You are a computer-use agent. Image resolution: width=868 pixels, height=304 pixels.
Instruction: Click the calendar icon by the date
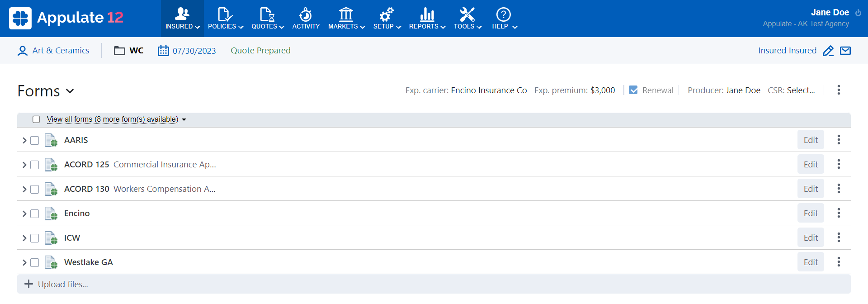point(163,51)
